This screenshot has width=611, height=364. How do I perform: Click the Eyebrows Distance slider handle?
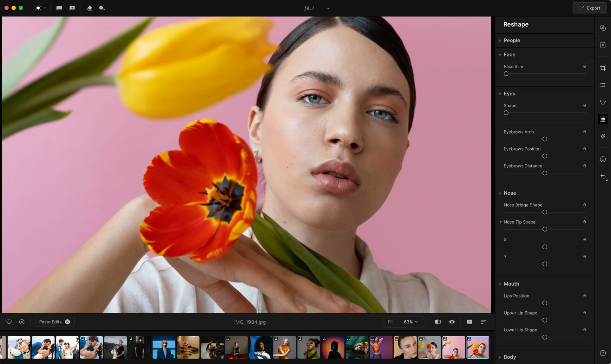pos(545,173)
